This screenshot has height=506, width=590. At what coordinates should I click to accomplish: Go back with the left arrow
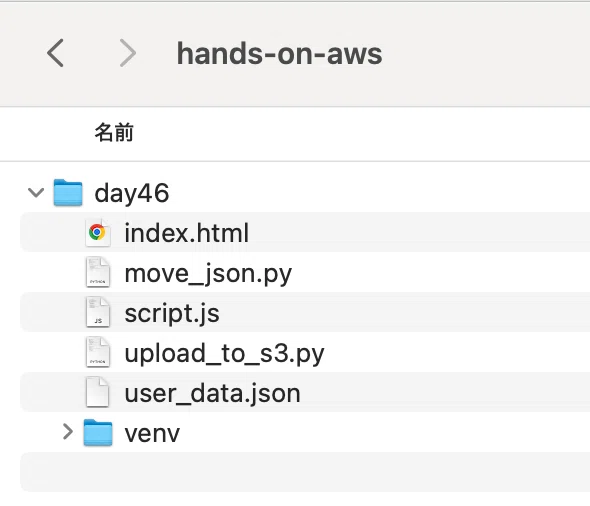[x=55, y=53]
